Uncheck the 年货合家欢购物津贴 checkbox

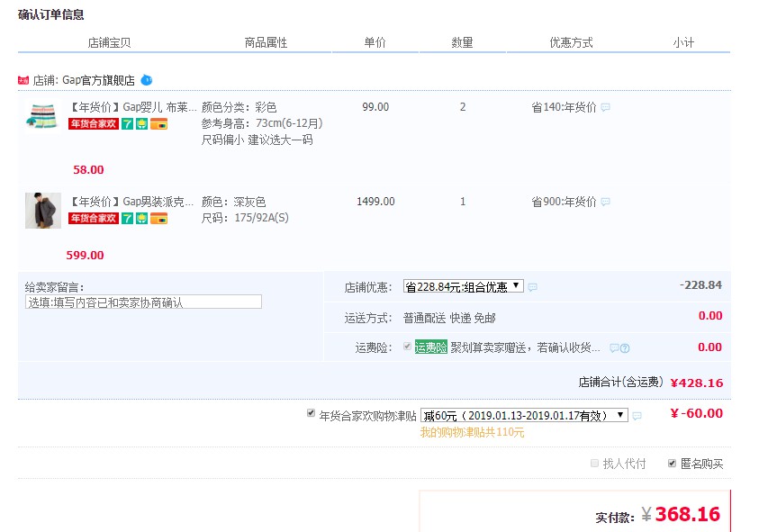click(x=311, y=413)
